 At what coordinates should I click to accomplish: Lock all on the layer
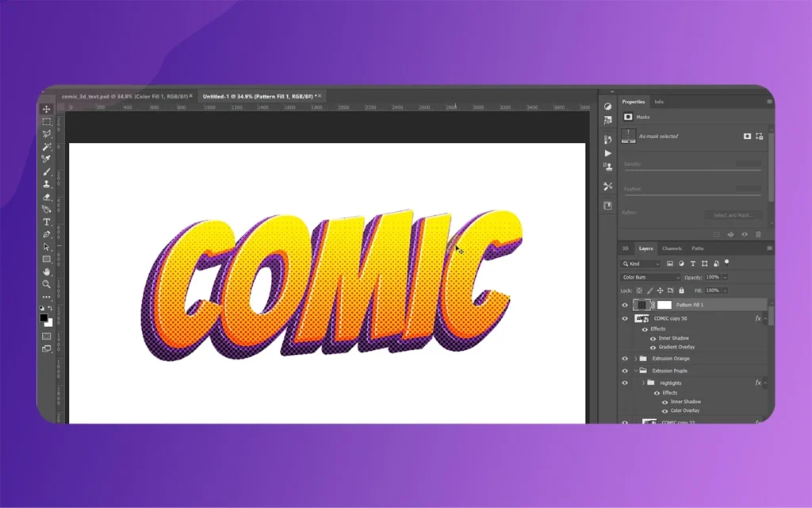(681, 291)
